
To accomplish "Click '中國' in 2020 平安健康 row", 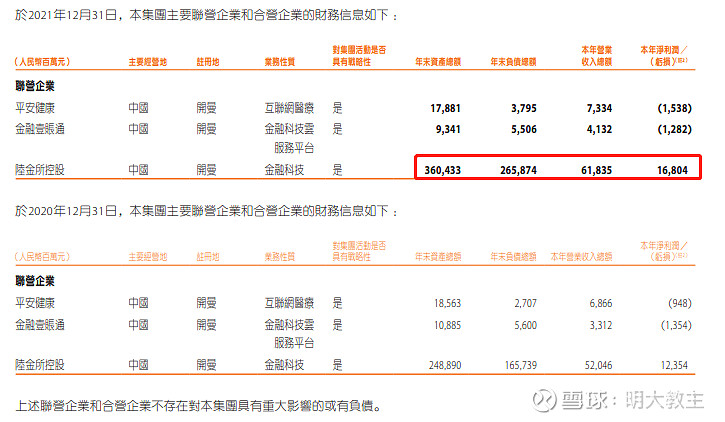I will pyautogui.click(x=138, y=303).
